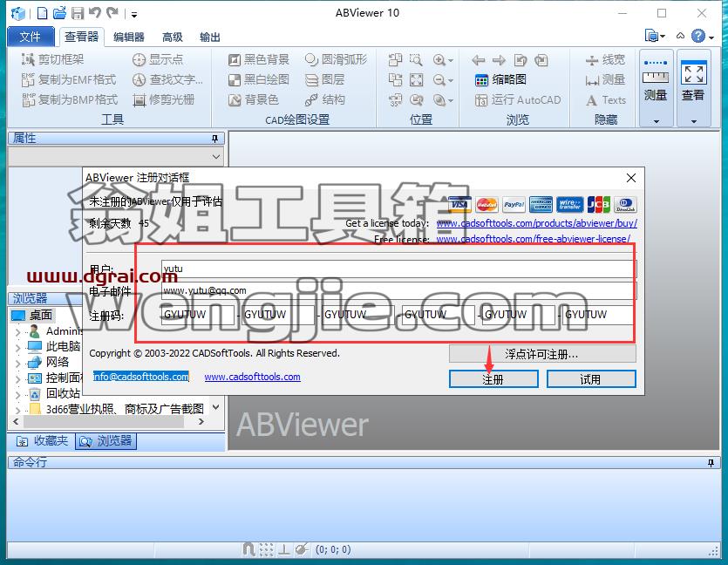Expand the Administrator tree node
This screenshot has width=728, height=565.
[17, 332]
